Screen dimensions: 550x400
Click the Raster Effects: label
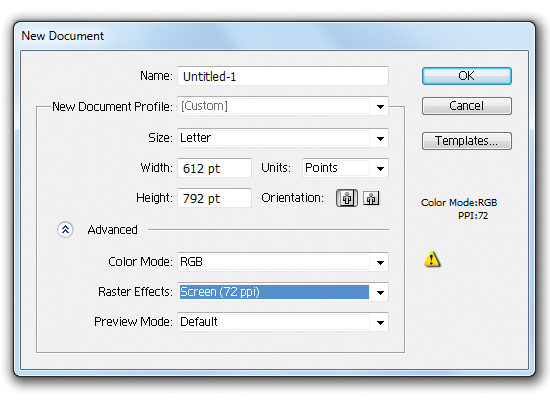point(135,292)
